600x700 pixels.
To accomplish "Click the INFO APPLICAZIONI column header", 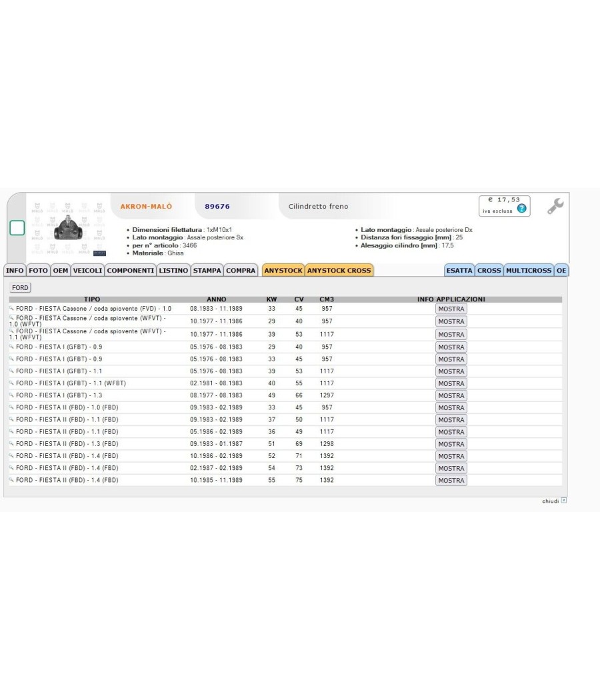I will pyautogui.click(x=451, y=299).
